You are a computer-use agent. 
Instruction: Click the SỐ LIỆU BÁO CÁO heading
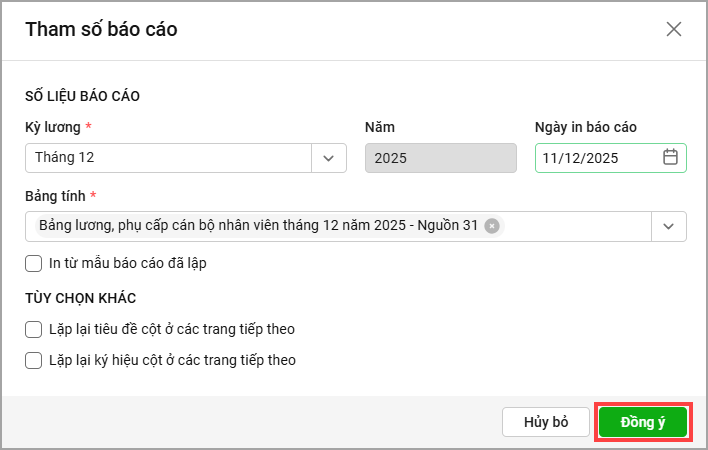(82, 96)
